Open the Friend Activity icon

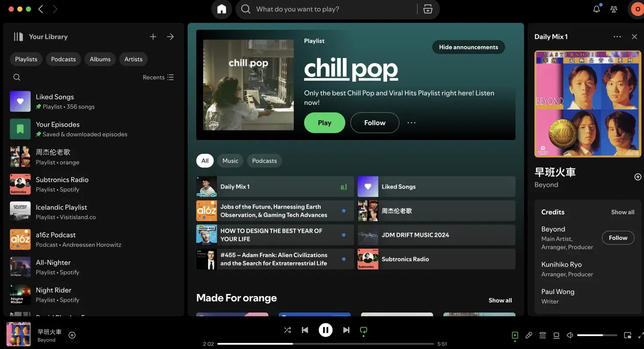point(614,9)
